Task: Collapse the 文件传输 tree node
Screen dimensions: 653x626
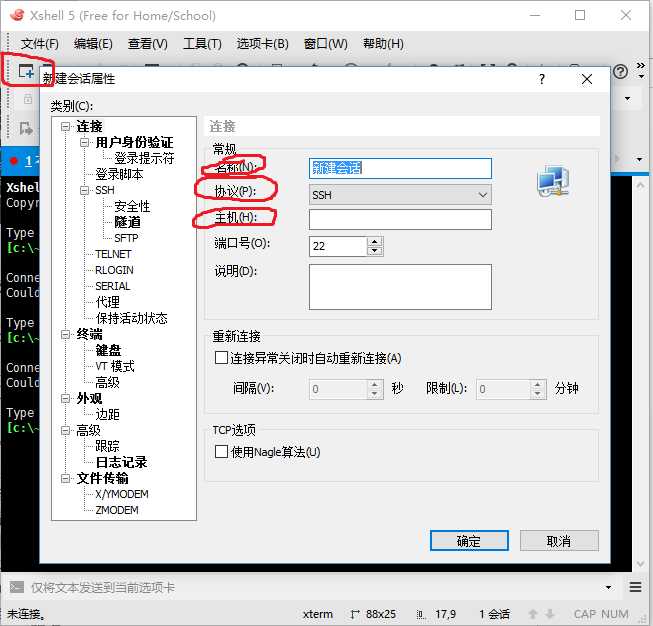Action: click(x=65, y=478)
